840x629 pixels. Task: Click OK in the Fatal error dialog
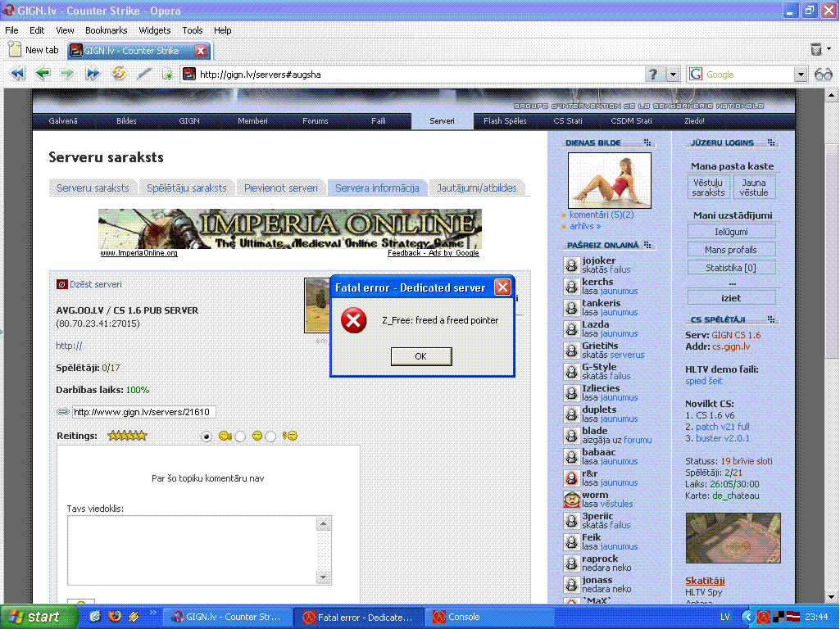tap(420, 356)
